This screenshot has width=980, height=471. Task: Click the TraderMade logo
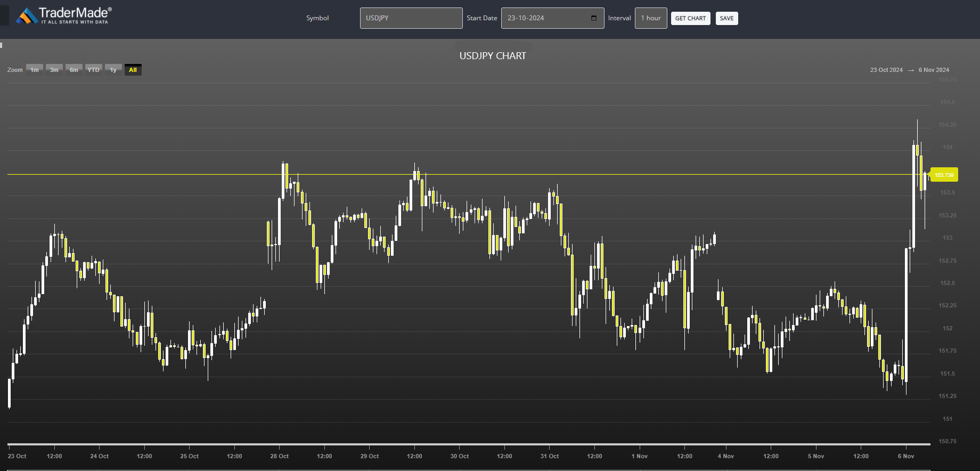pos(64,16)
